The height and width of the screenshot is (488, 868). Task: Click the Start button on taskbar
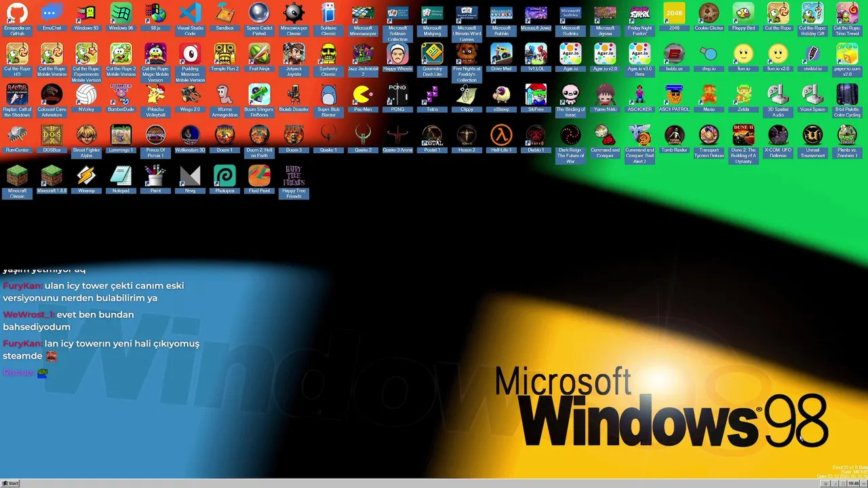tap(10, 483)
